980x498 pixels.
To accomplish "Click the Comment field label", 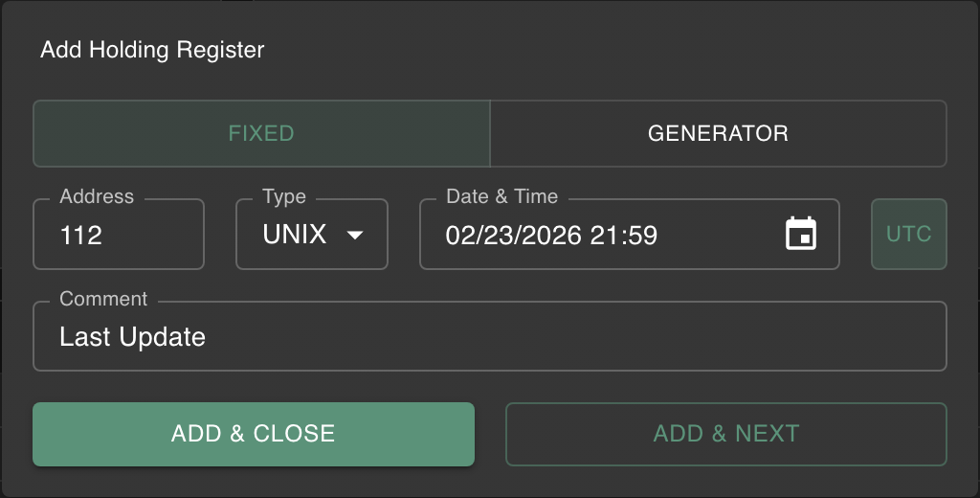I will tap(103, 299).
